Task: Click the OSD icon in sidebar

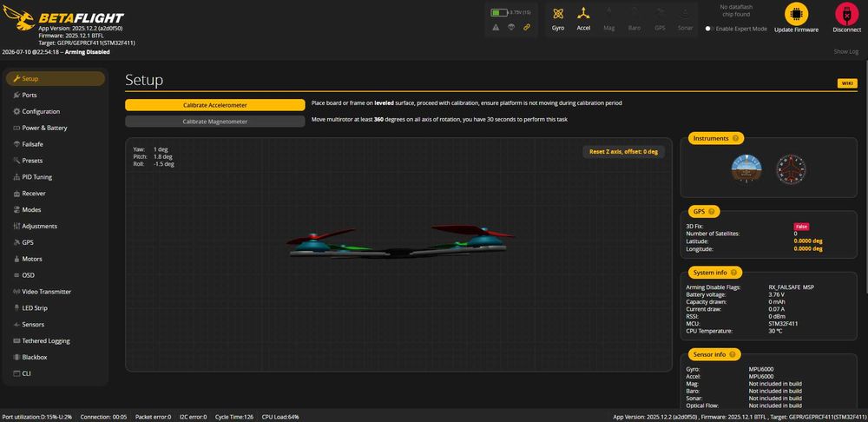Action: click(16, 275)
